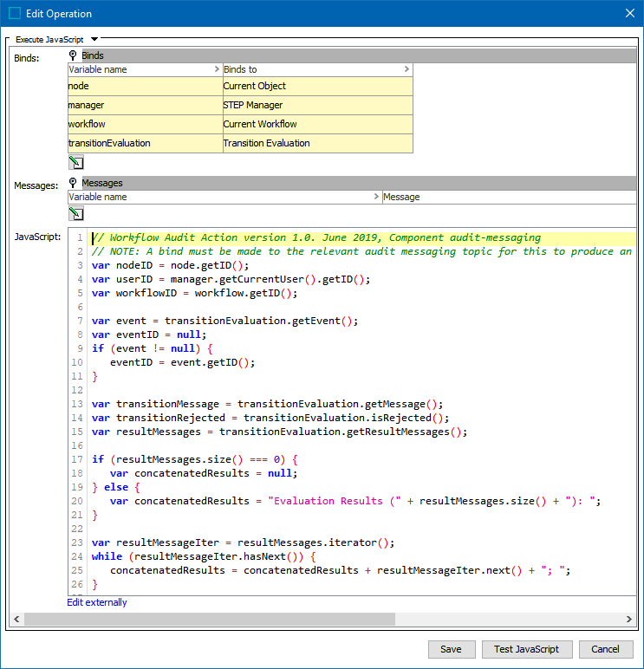The image size is (644, 669).
Task: Expand the Binds Variable name column arrow
Action: pos(217,69)
